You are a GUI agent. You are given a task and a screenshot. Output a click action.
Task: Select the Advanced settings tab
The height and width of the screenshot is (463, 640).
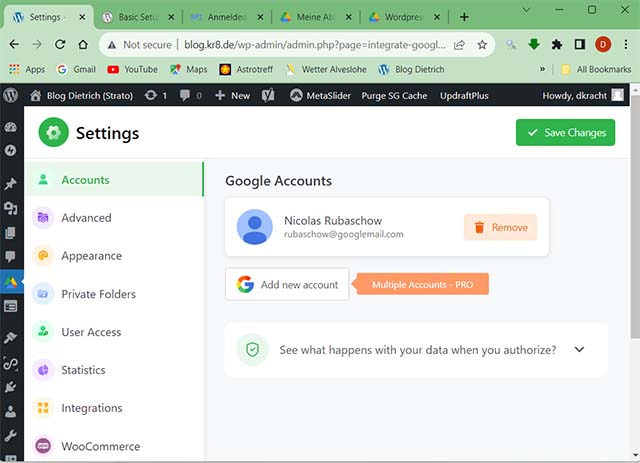click(x=86, y=218)
